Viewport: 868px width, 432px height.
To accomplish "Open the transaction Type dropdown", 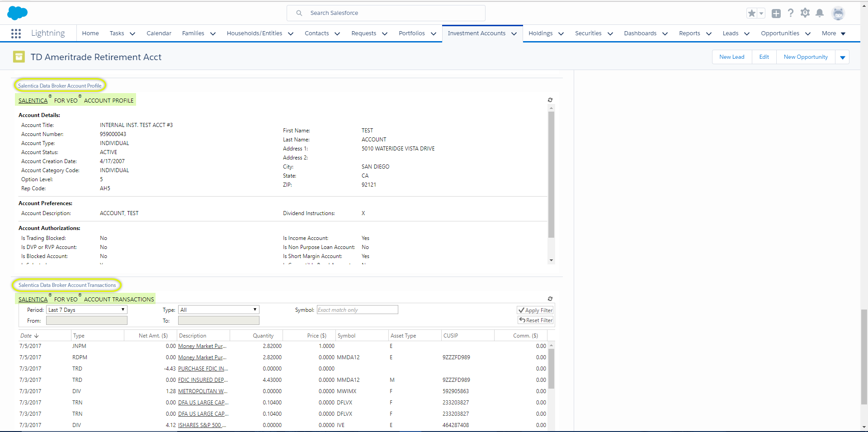I will 219,310.
